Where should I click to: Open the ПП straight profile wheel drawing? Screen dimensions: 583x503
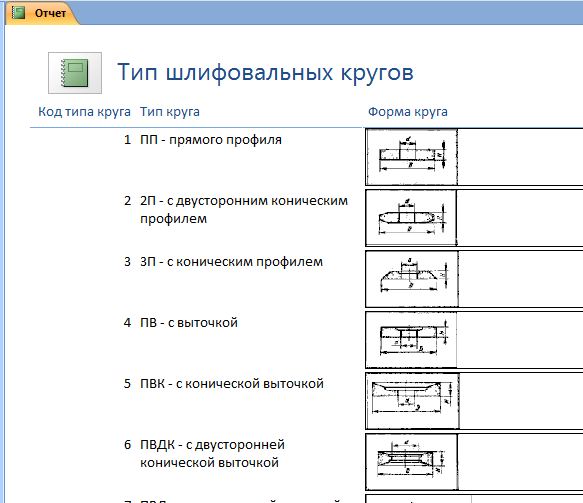(412, 157)
